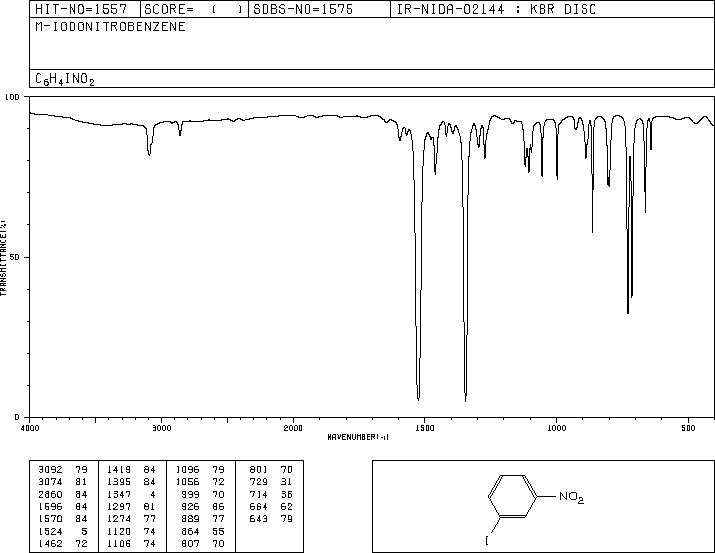Click transmittance value 4 beside 1347
The height and width of the screenshot is (553, 715).
pyautogui.click(x=153, y=494)
